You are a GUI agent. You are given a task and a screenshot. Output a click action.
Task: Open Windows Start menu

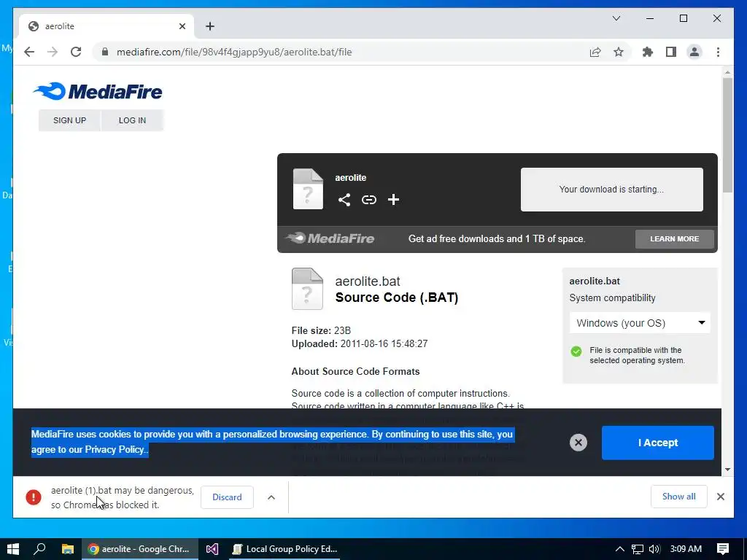(13, 548)
